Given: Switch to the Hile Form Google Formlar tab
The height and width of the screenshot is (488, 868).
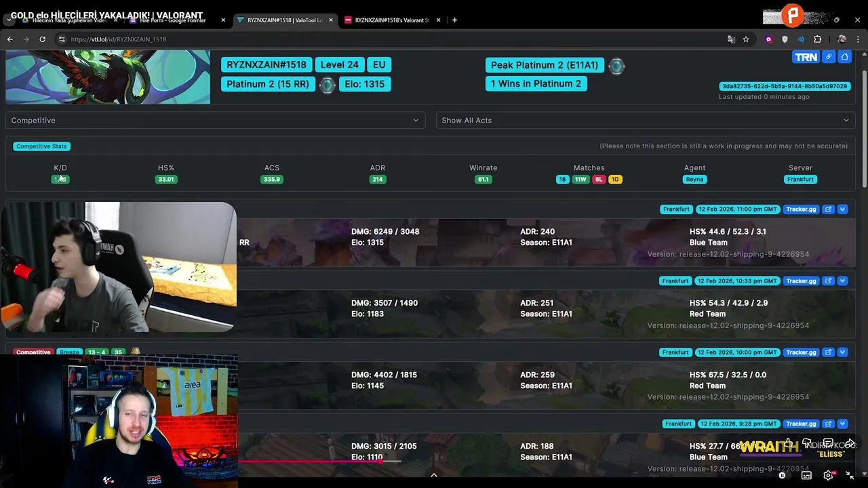Looking at the screenshot, I should point(176,20).
